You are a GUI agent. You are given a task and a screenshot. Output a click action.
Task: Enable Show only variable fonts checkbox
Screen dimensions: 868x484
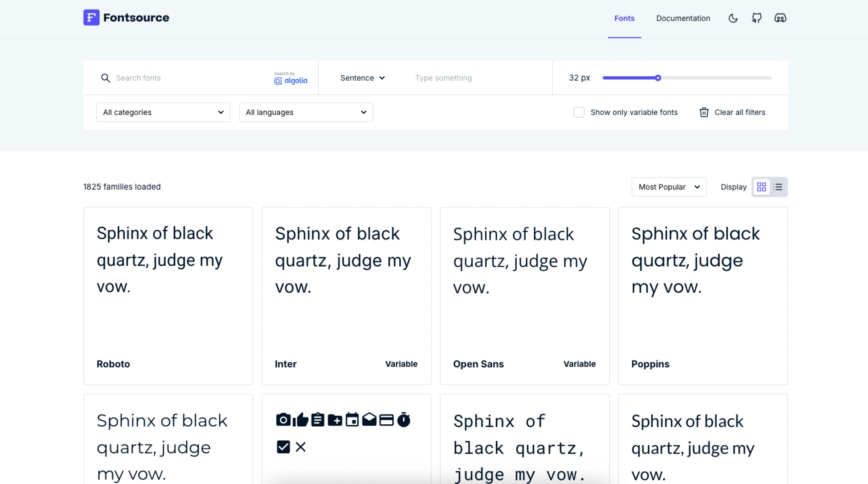click(x=579, y=112)
